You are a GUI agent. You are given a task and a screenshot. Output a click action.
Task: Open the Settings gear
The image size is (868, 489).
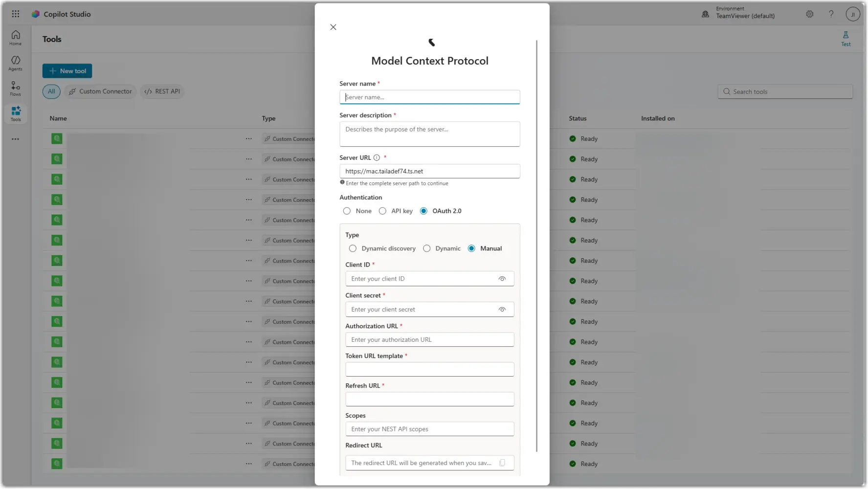[x=810, y=14]
